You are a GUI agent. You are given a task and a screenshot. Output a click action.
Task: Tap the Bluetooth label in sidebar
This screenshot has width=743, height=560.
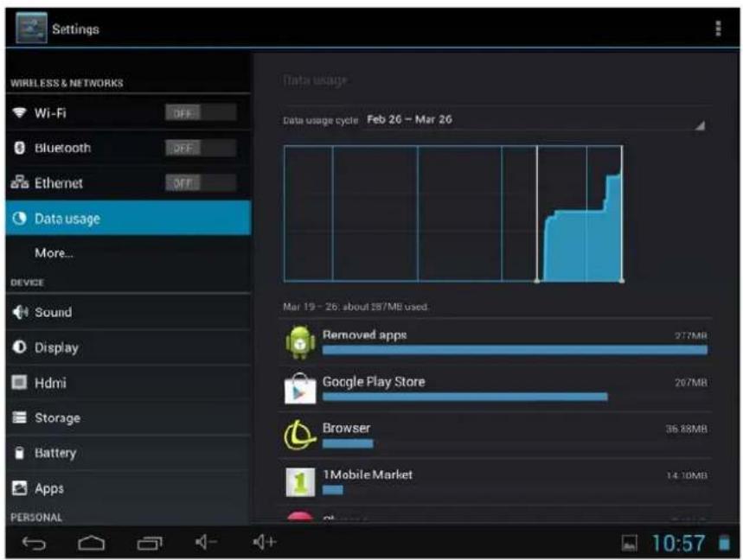point(62,148)
